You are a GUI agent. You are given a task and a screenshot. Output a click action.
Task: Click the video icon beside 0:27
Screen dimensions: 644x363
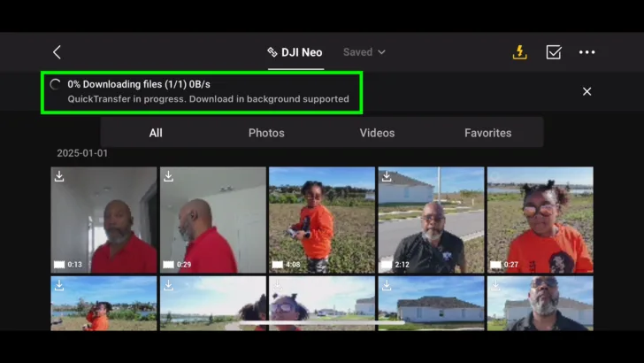click(x=495, y=265)
